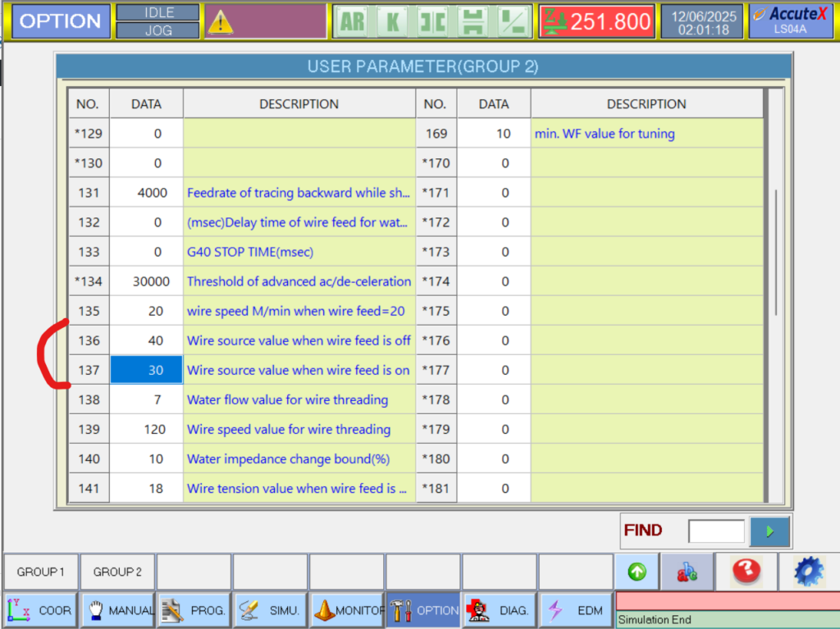Open the EDM screen
This screenshot has width=840, height=629.
click(575, 610)
